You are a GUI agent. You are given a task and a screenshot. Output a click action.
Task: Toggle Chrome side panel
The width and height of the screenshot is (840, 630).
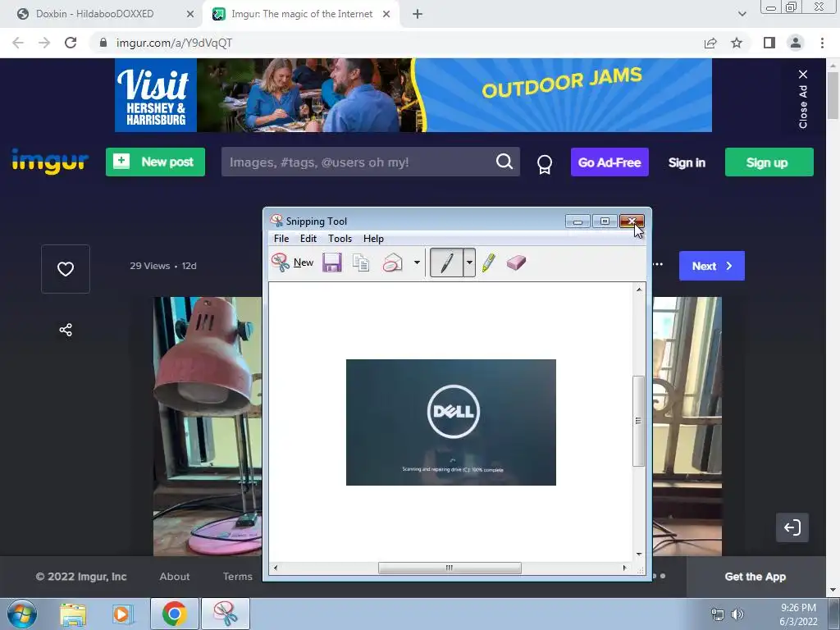(769, 43)
